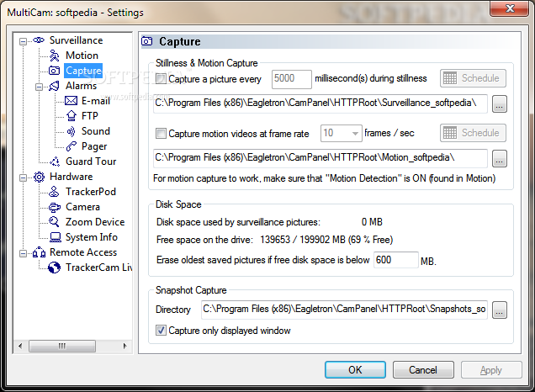Screen dimensions: 535x392
Task: Click the Hardware gear icon
Action: (x=39, y=177)
